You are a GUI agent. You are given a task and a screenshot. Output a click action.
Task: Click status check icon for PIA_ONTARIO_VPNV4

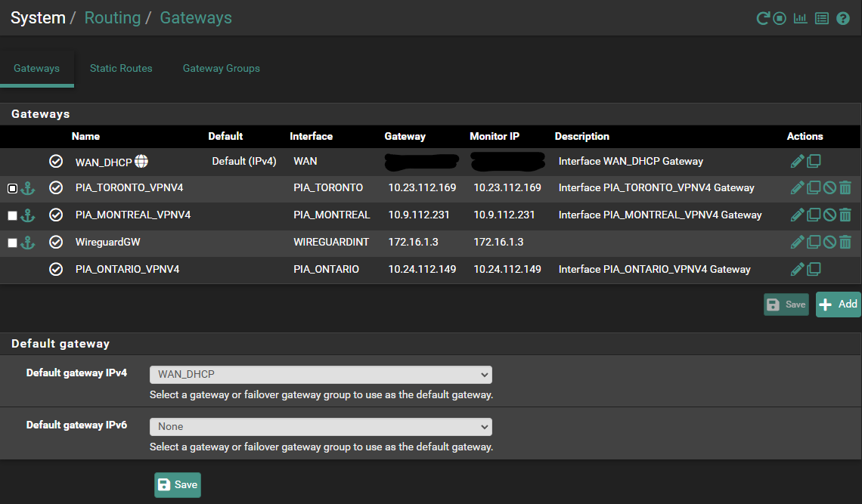[56, 269]
